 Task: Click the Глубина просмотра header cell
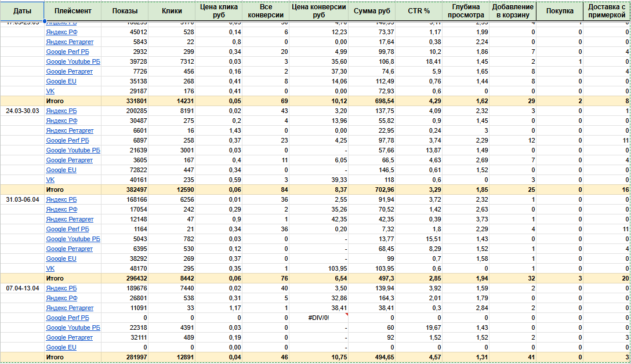point(466,11)
